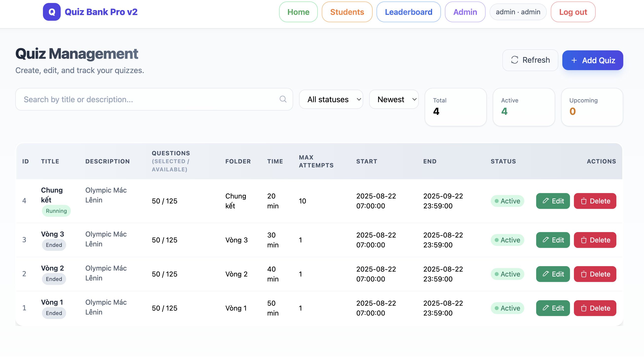The height and width of the screenshot is (357, 644).
Task: Click the refresh circular arrows icon
Action: tap(514, 60)
